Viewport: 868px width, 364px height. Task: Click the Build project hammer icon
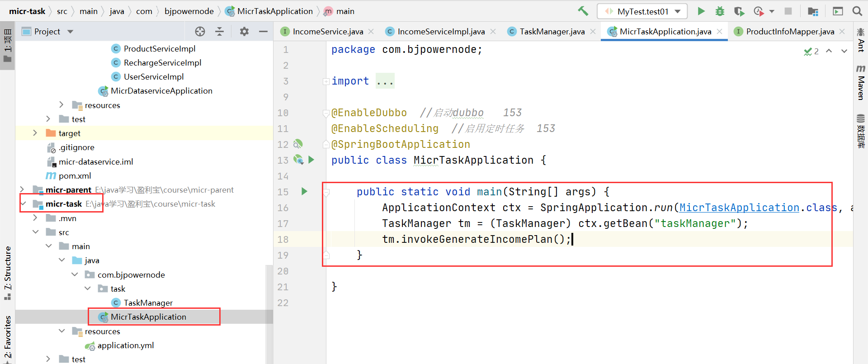pyautogui.click(x=583, y=11)
